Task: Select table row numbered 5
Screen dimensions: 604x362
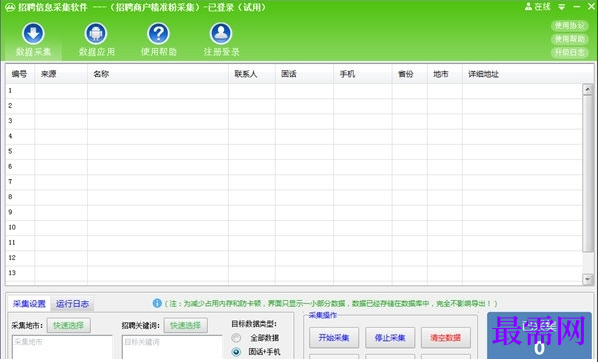Action: click(294, 152)
